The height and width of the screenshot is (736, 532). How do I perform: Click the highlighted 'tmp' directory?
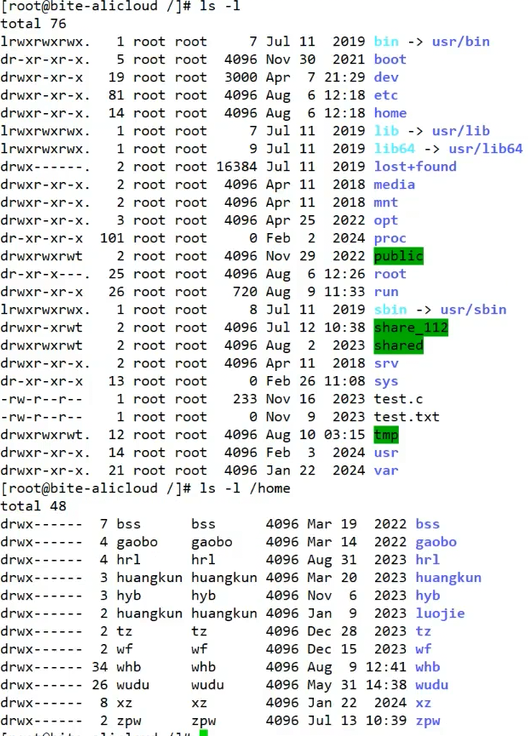[x=386, y=435]
